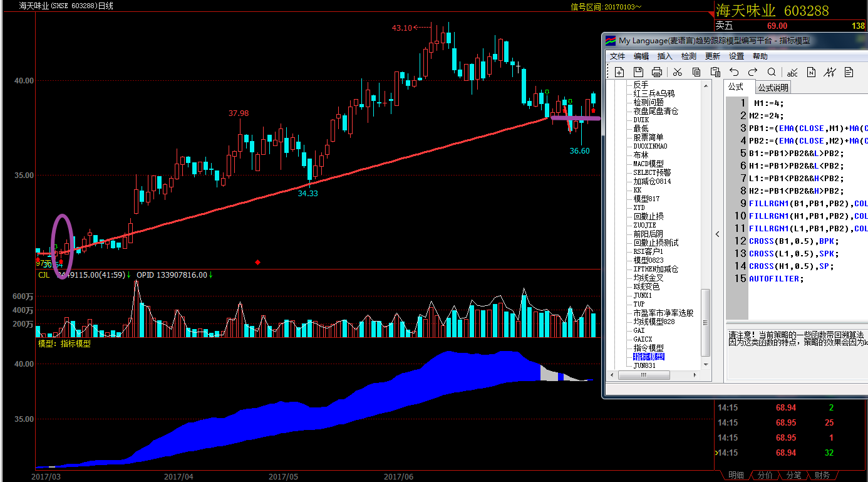Select the 加减仓0814 model in the tree

pyautogui.click(x=652, y=181)
